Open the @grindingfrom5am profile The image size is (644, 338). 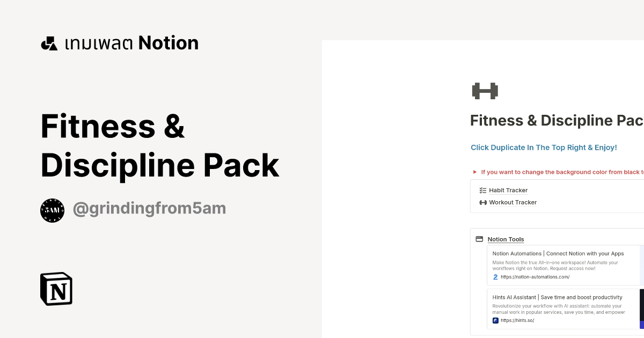pos(149,208)
